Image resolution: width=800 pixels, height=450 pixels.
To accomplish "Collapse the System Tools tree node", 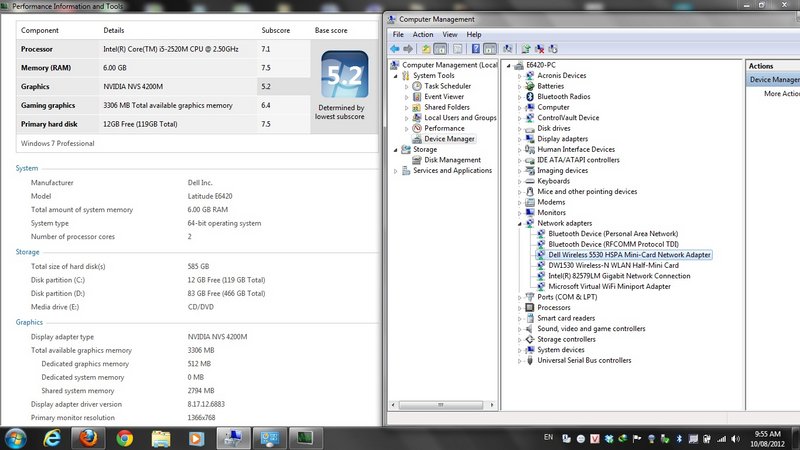I will point(396,76).
